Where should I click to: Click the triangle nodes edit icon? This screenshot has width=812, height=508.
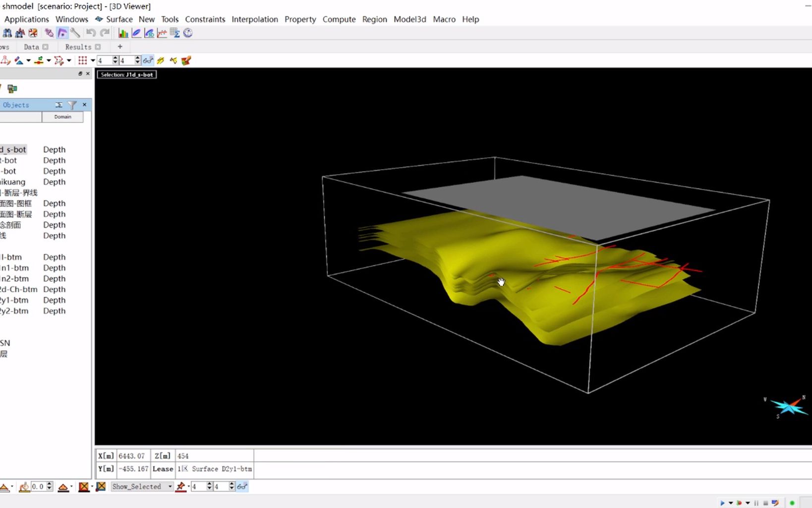5,61
